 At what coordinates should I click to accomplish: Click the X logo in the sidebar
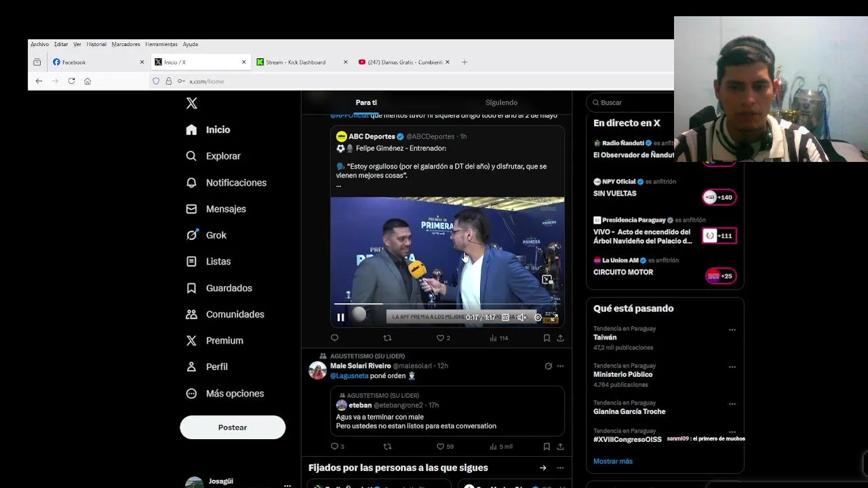[x=192, y=103]
